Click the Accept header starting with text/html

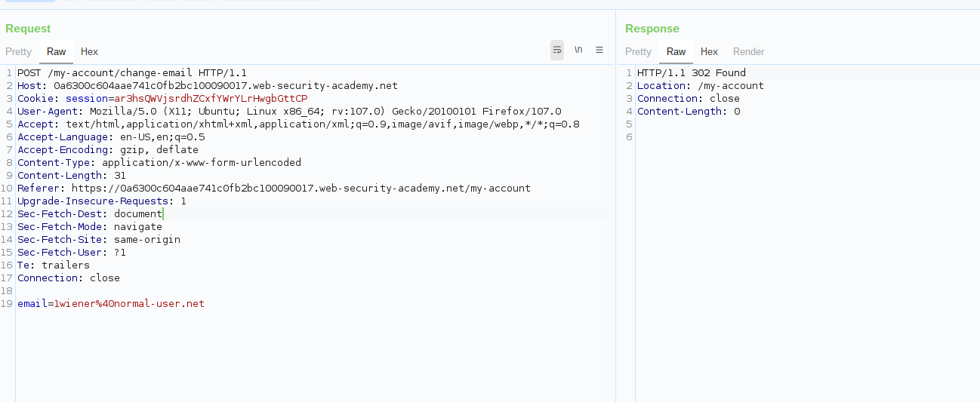click(298, 124)
